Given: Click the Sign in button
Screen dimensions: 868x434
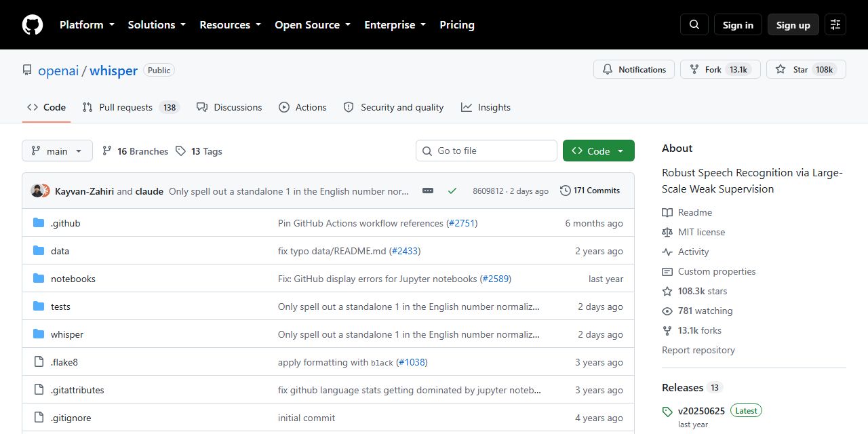Looking at the screenshot, I should 738,24.
